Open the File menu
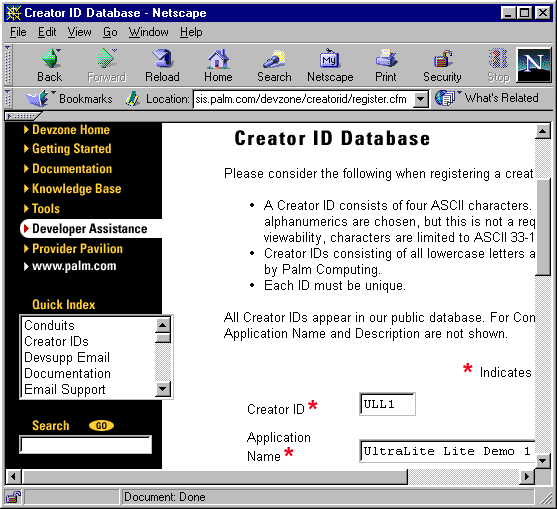 18,32
